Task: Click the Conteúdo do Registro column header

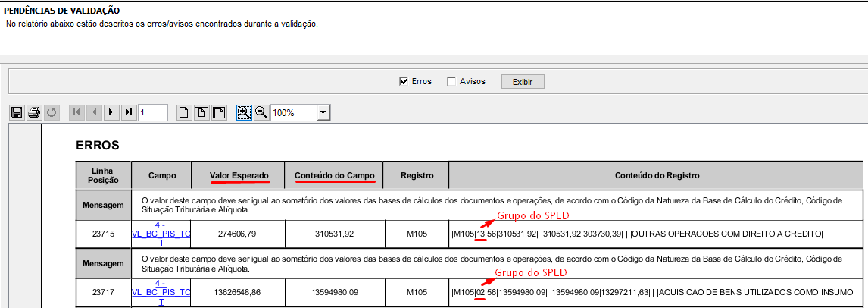Action: click(x=657, y=175)
